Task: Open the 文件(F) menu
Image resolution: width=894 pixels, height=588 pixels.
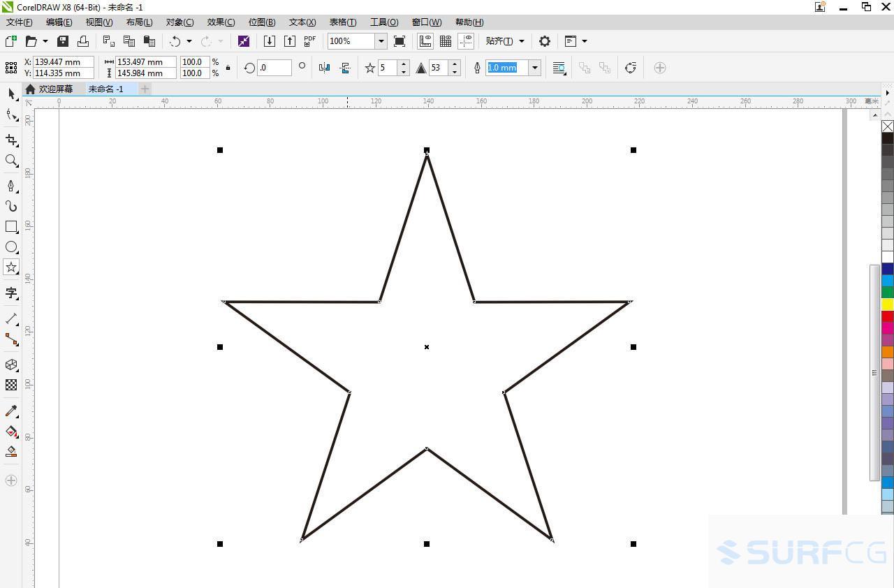Action: (19, 22)
